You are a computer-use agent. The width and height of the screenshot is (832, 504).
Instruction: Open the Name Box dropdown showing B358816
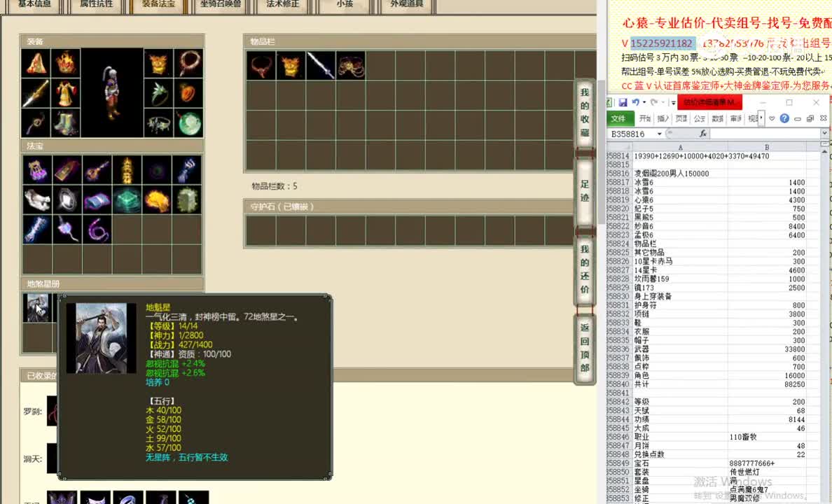pyautogui.click(x=659, y=133)
